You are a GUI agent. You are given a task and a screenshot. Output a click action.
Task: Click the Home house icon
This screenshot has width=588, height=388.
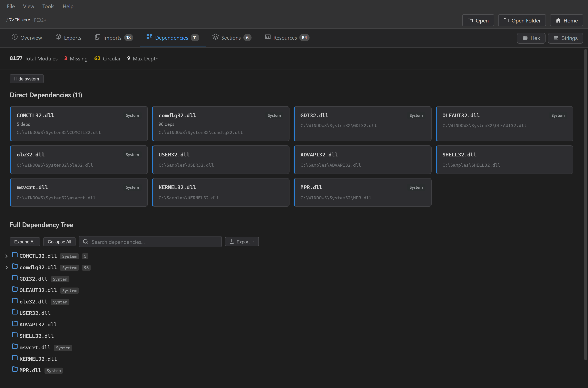point(558,21)
